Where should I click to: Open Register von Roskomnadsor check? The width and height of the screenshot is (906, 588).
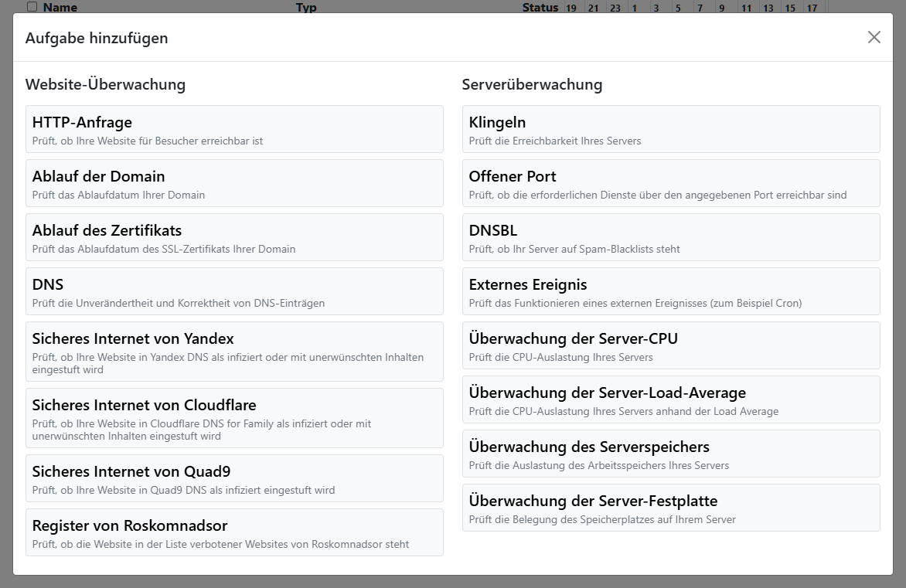click(x=234, y=532)
